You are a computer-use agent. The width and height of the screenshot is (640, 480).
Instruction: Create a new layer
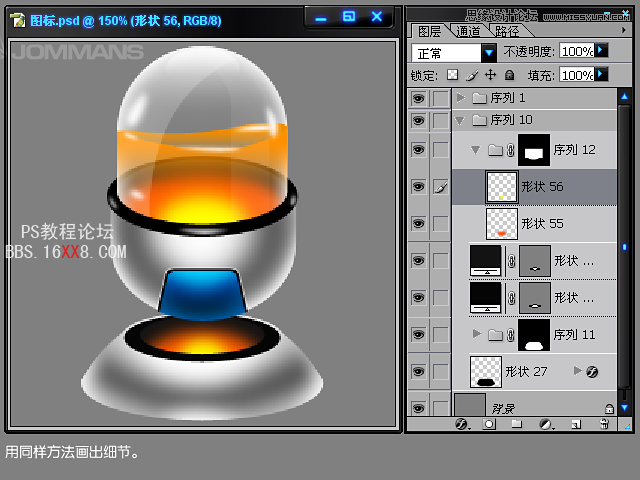[575, 424]
